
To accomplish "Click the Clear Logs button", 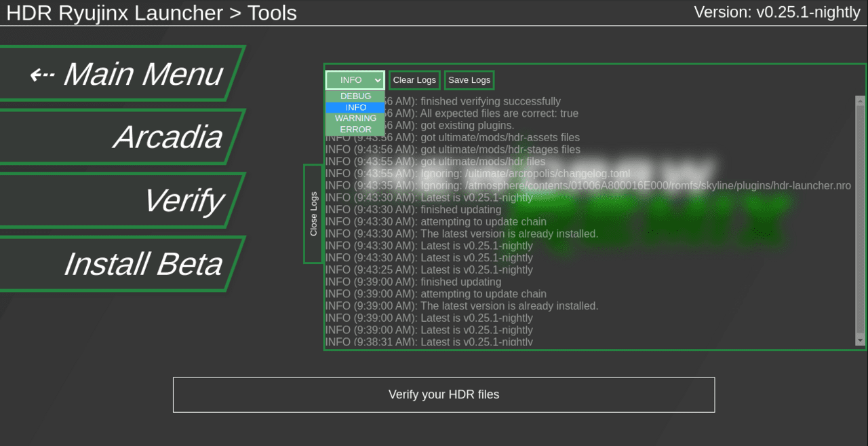I will click(x=414, y=80).
